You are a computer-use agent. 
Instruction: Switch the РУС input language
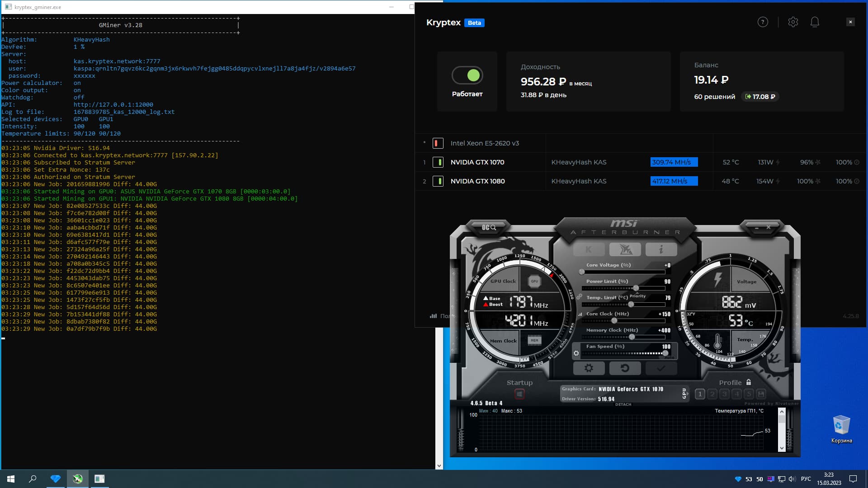pos(806,479)
